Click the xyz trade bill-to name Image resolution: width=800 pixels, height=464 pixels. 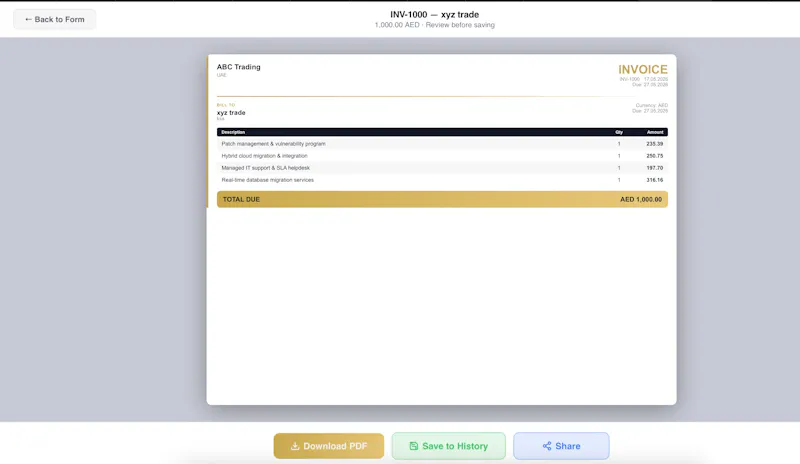(231, 112)
